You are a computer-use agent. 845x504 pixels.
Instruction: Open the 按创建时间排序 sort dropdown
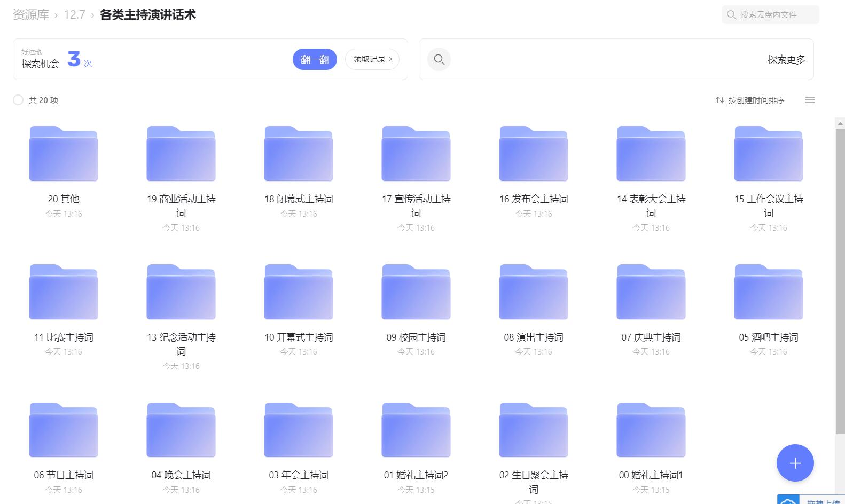point(750,100)
